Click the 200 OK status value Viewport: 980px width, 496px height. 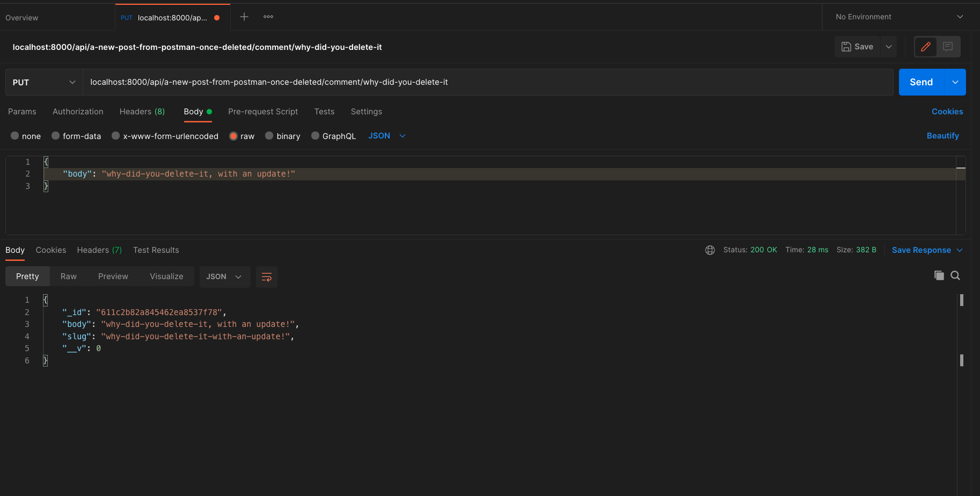click(764, 250)
